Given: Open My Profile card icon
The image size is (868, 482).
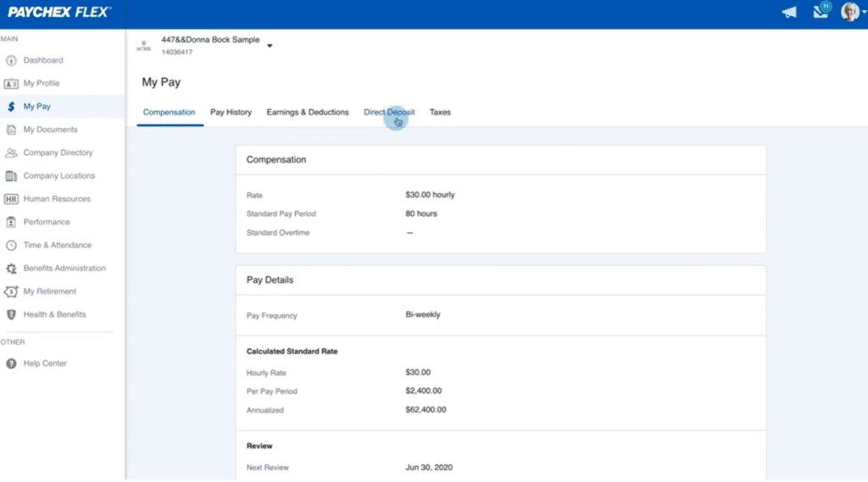Looking at the screenshot, I should [11, 84].
